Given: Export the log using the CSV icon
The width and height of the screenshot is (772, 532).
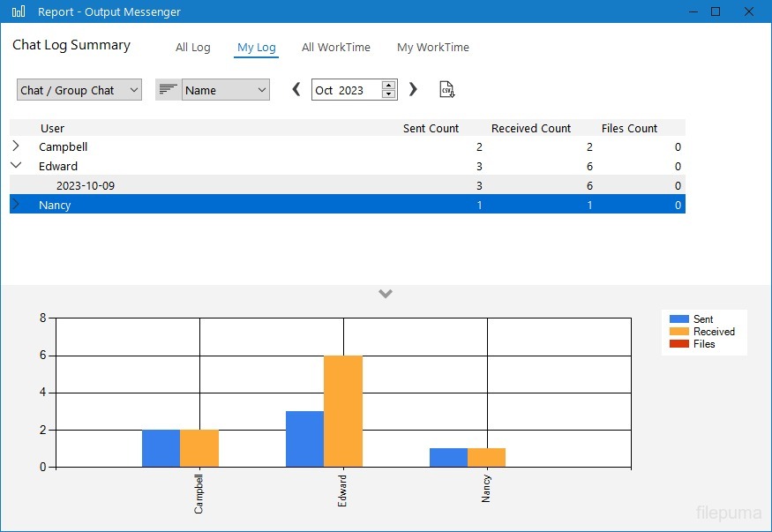Looking at the screenshot, I should [447, 90].
